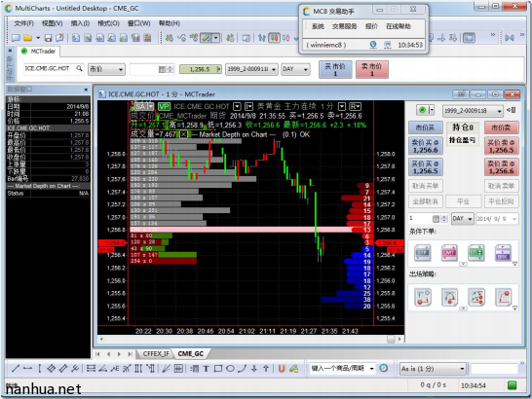
Task: Click the blue 市价买 button in the trade panel
Action: [425, 127]
